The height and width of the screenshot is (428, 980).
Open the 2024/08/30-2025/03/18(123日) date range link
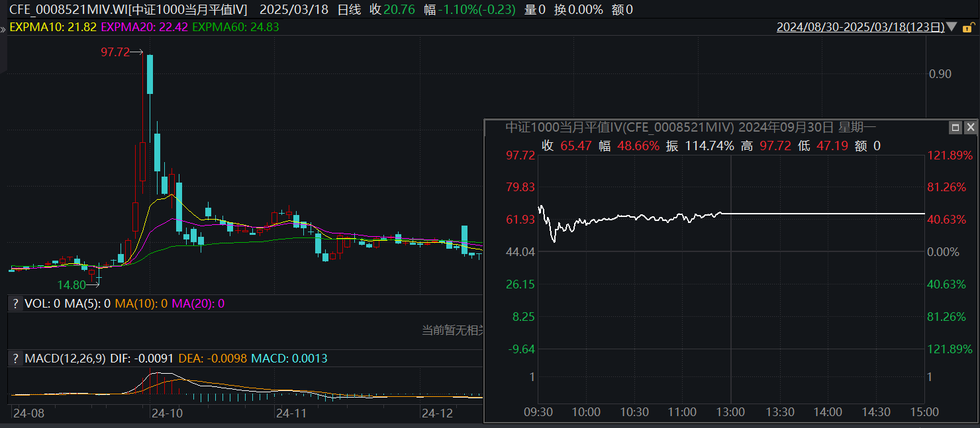(860, 27)
